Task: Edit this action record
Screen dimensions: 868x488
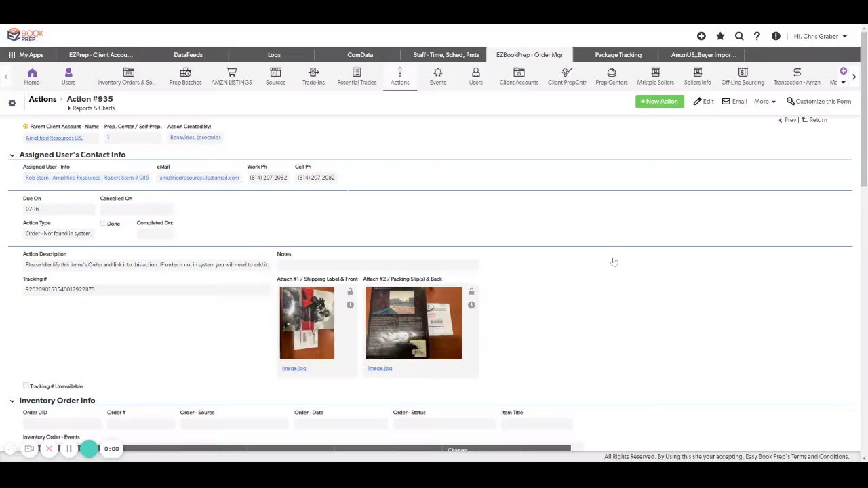Action: (x=703, y=102)
